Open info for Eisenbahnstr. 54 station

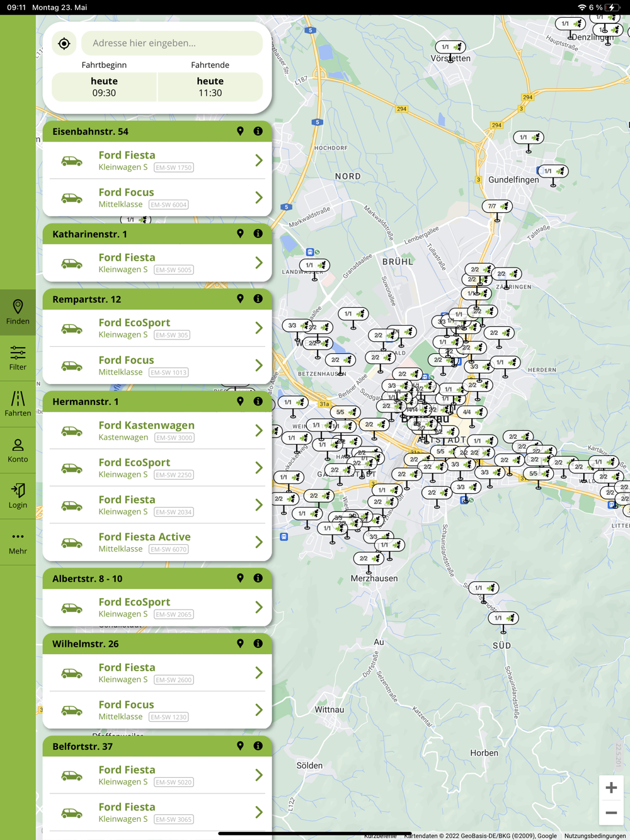coord(258,131)
